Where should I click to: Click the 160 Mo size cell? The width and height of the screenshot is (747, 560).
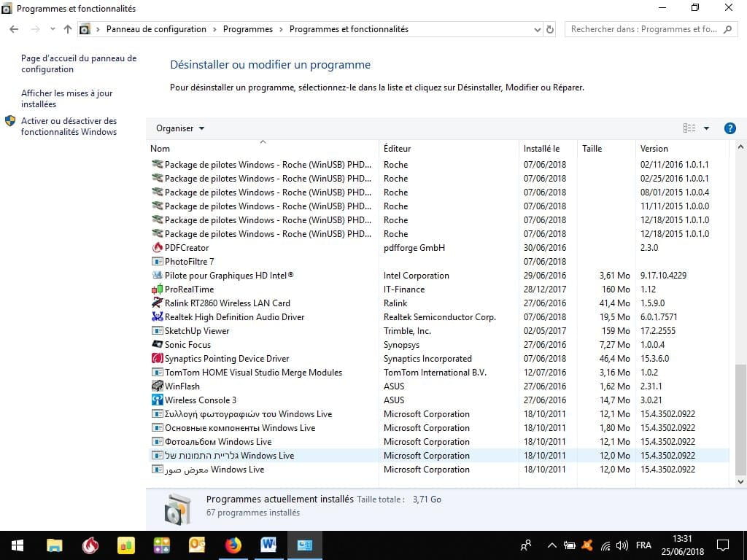coord(616,289)
